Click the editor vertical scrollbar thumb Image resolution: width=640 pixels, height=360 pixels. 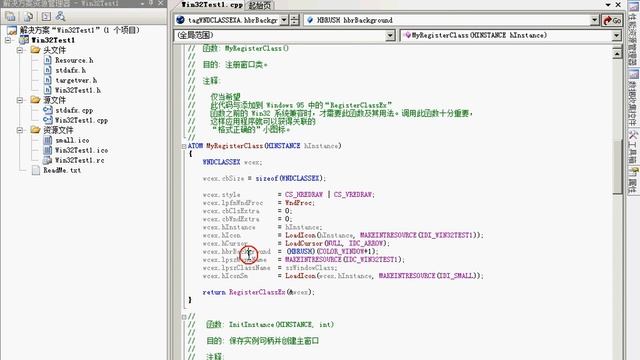[x=617, y=167]
